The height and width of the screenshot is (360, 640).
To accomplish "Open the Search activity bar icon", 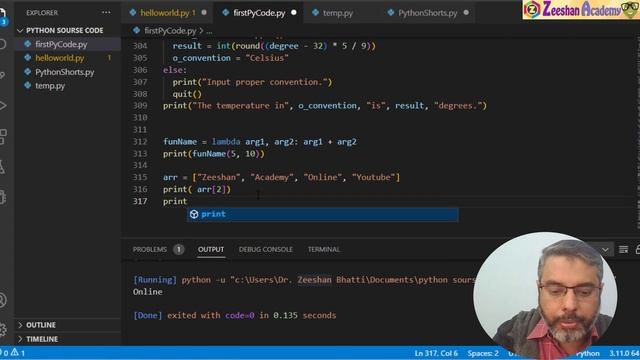I will pos(2,44).
